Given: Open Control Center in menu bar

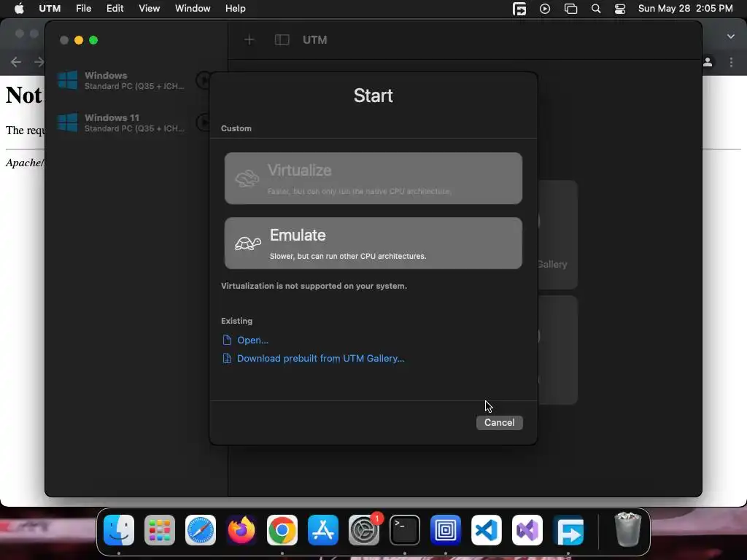Looking at the screenshot, I should [x=620, y=9].
